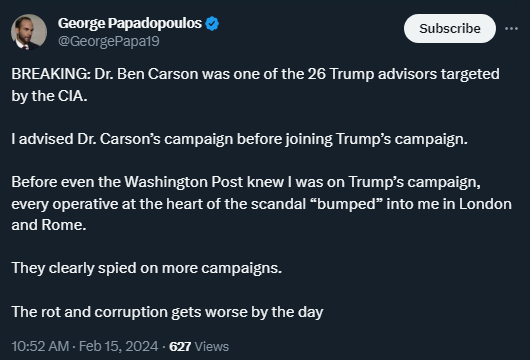Click 'Dr. Ben Carson' in the first line
The height and width of the screenshot is (360, 530).
[x=146, y=74]
